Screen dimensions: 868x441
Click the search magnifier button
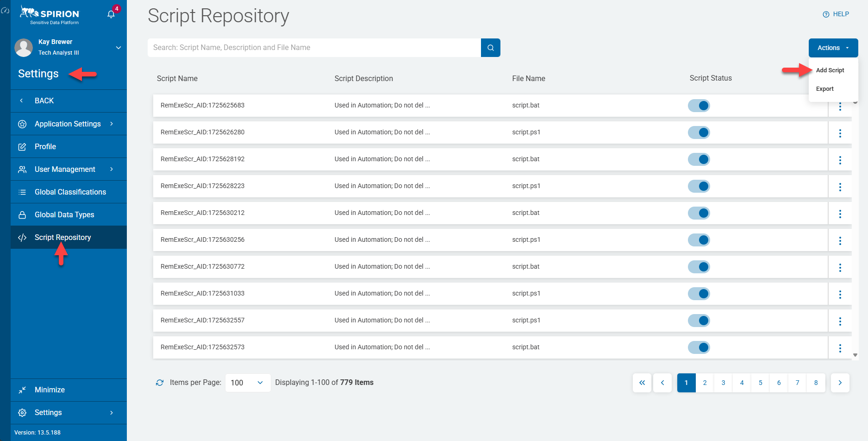click(x=490, y=48)
